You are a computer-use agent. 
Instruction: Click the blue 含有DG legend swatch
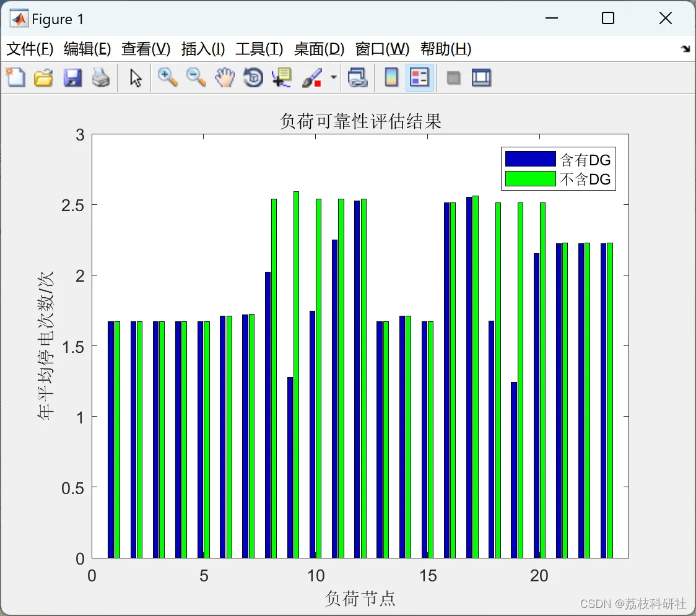pyautogui.click(x=531, y=159)
